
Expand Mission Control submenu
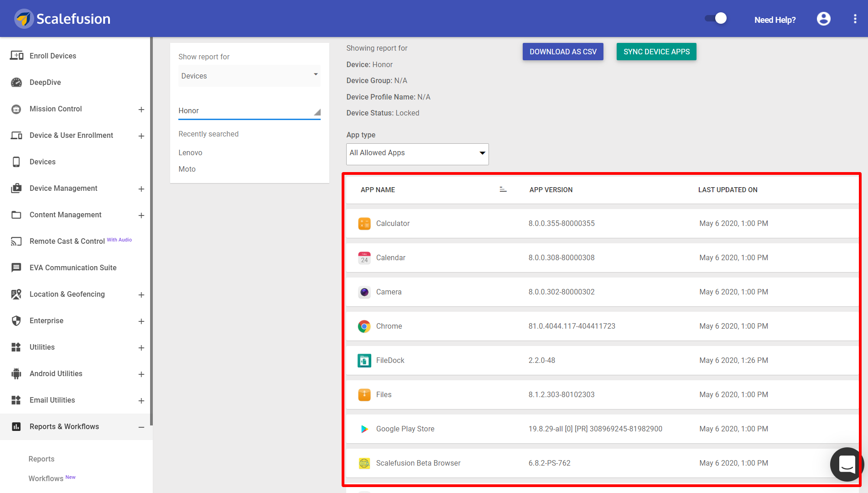pos(141,110)
